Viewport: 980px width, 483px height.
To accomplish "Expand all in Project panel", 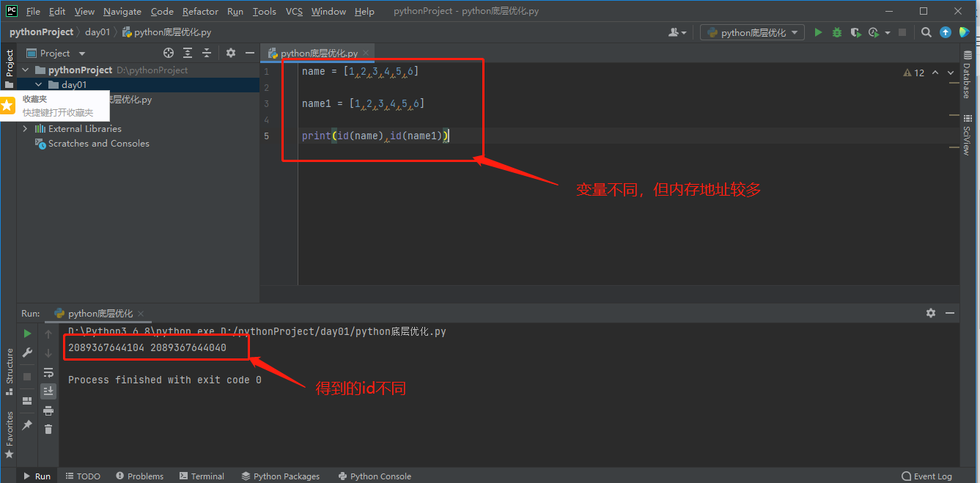I will [x=188, y=53].
